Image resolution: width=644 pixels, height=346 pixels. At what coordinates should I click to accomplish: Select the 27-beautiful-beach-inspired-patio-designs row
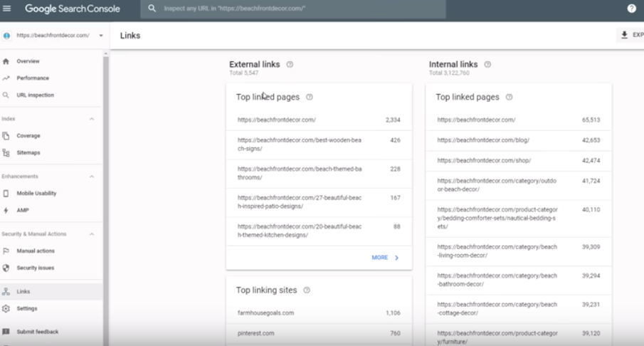[319, 202]
